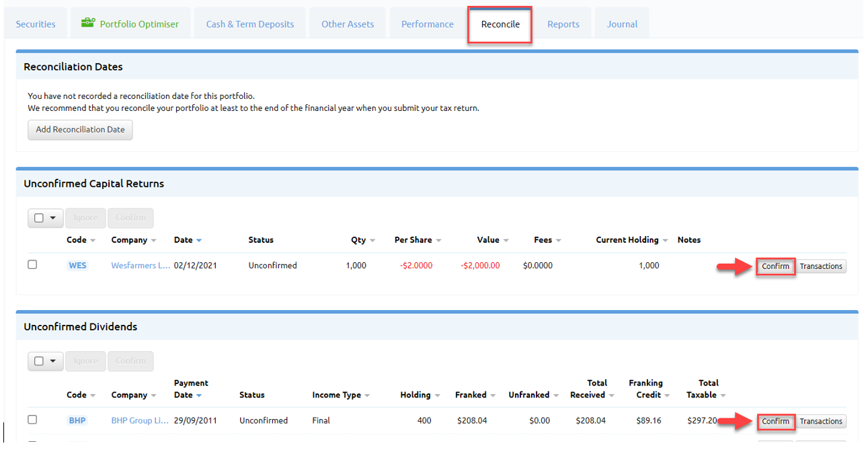Screen dimensions: 868x458
Task: Click the Add Reconciliation Date button
Action: 80,130
